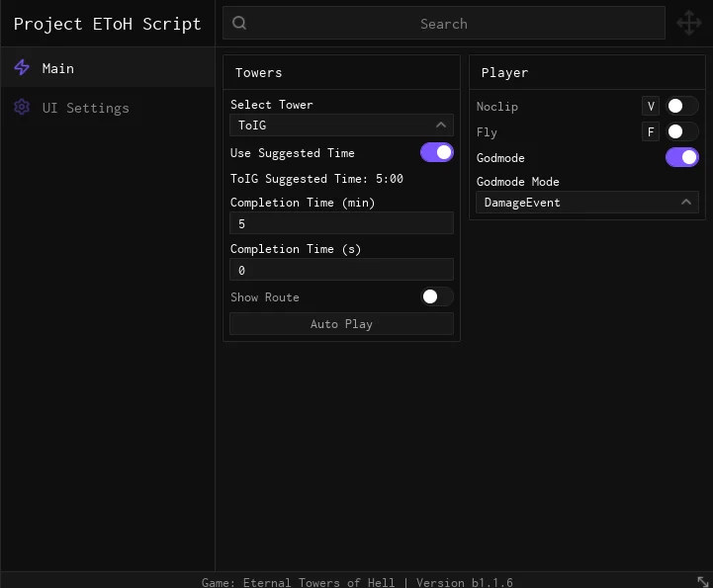Screen dimensions: 713x588
Task: Turn on the Noclip switch
Action: 681,106
